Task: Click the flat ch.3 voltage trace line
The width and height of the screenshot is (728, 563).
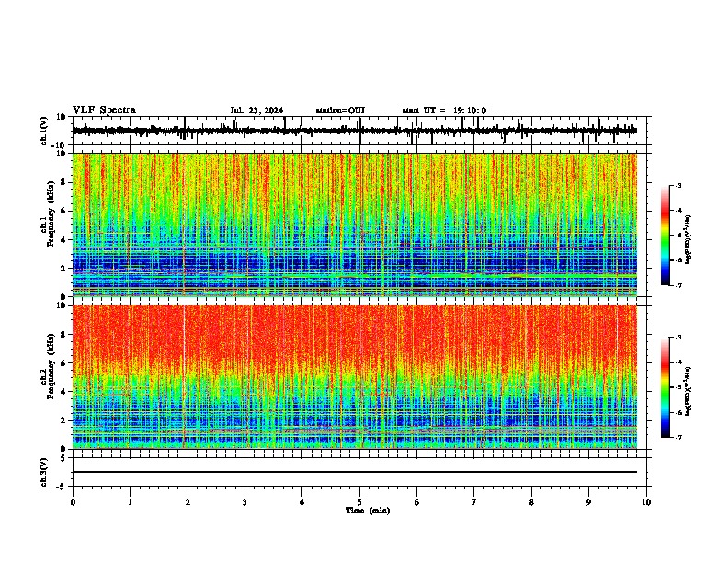Action: [x=355, y=472]
